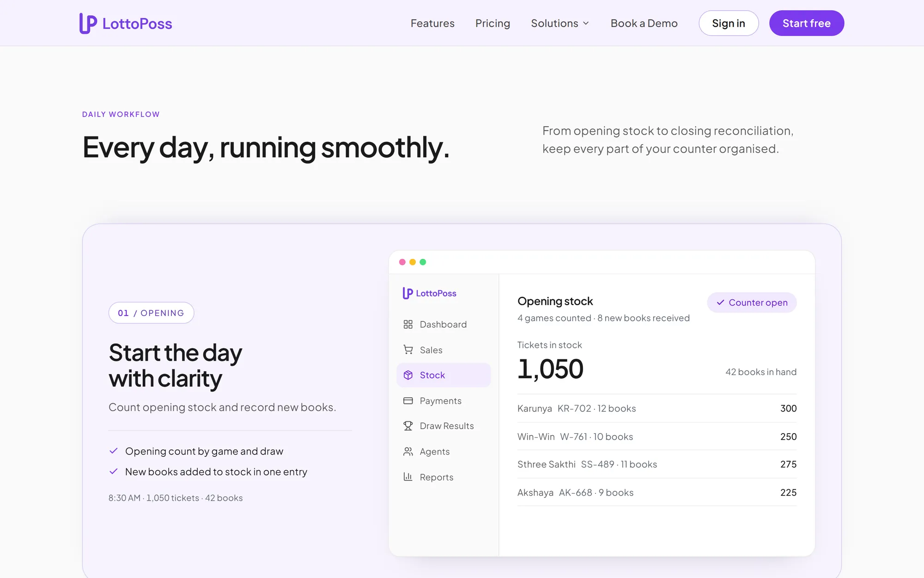
Task: Click the Start free button
Action: pyautogui.click(x=806, y=23)
